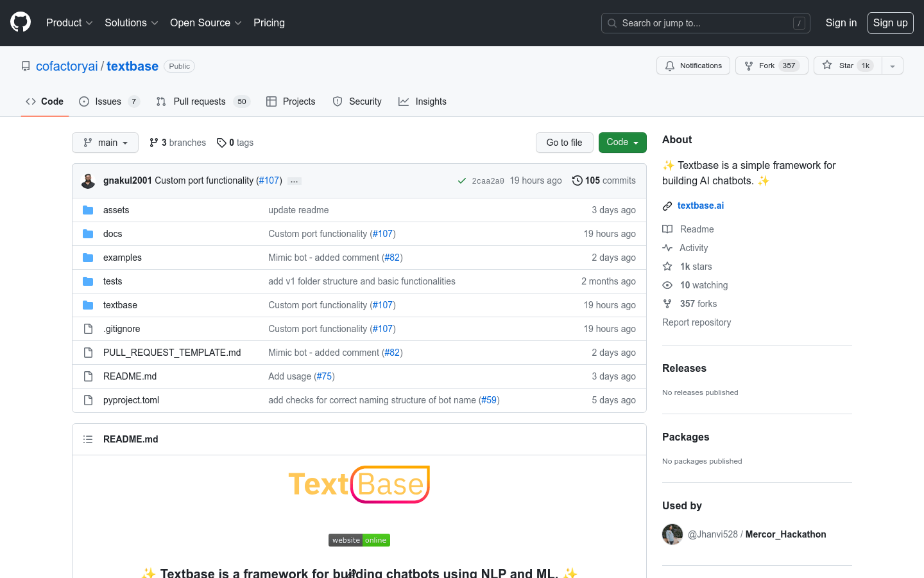
Task: View the 105 commits history
Action: pos(604,180)
